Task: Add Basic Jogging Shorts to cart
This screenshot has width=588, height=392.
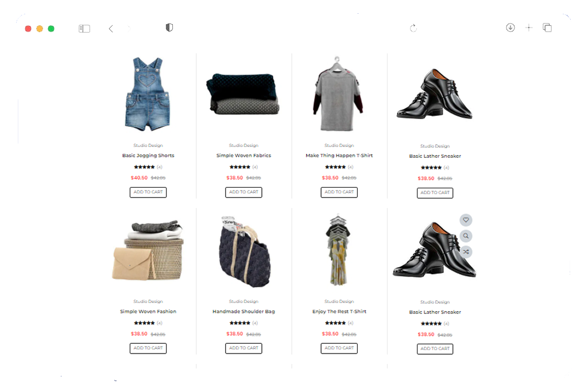Action: [x=148, y=192]
